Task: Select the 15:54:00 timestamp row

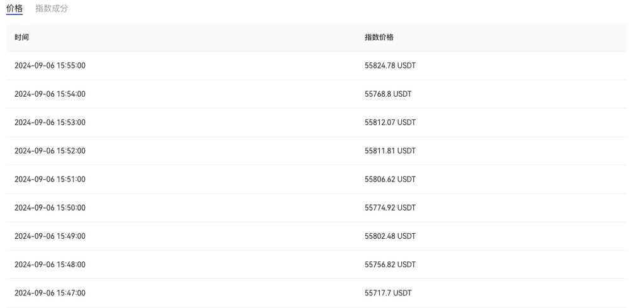Action: click(50, 94)
